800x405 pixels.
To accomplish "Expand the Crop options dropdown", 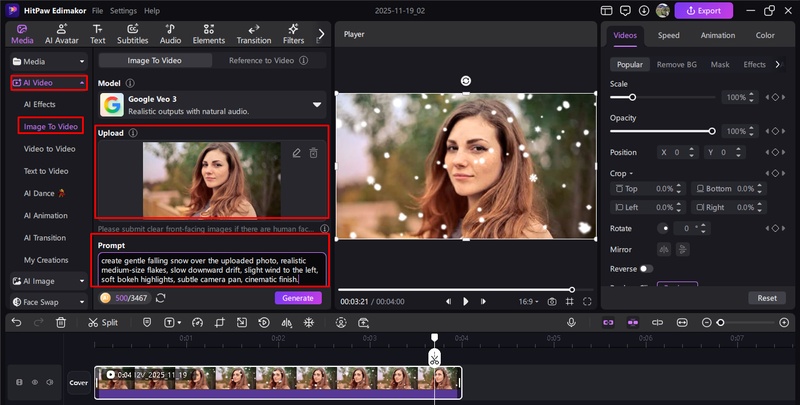I will click(621, 173).
